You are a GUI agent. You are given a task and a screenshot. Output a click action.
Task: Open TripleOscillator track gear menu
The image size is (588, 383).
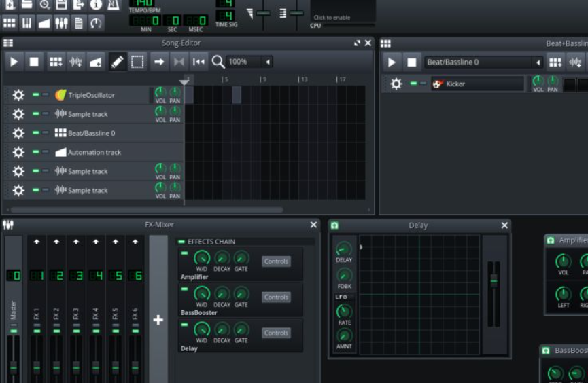(x=18, y=95)
